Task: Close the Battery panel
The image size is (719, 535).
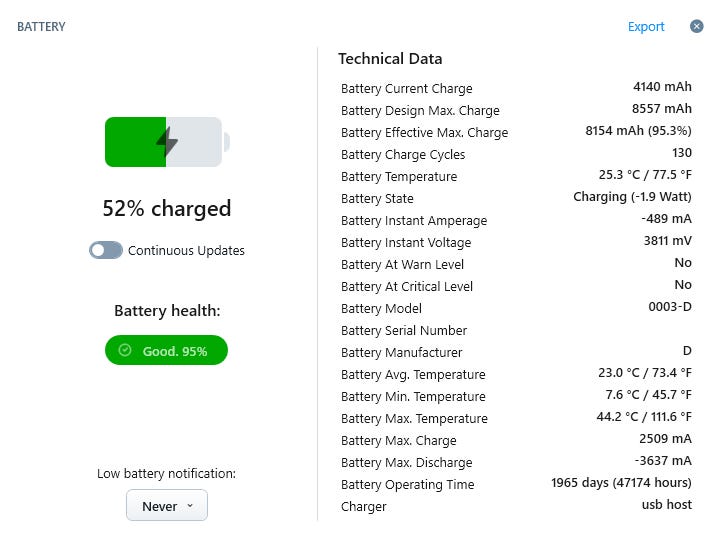Action: coord(697,26)
